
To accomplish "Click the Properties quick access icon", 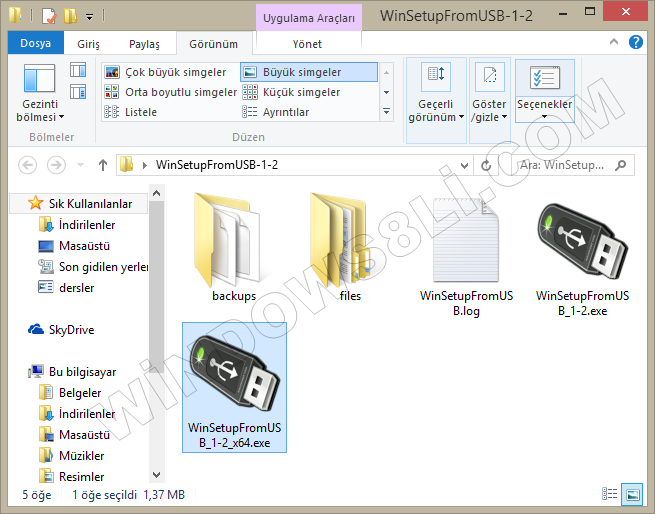I will click(x=49, y=16).
